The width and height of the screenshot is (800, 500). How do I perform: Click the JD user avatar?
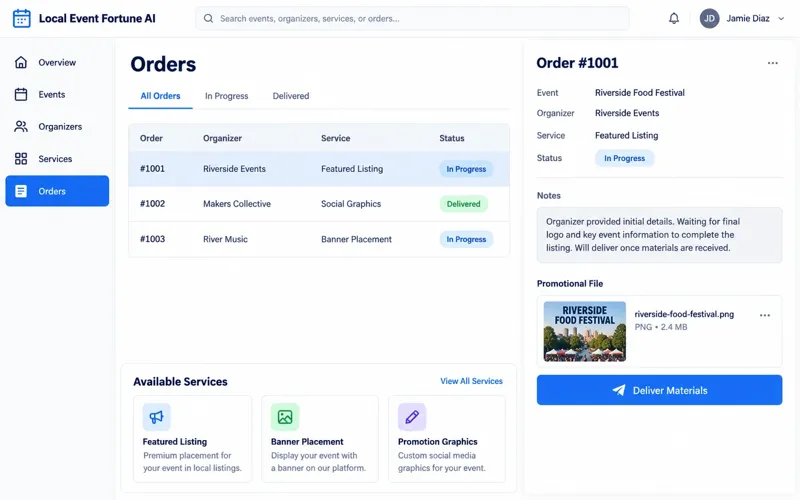[x=709, y=18]
